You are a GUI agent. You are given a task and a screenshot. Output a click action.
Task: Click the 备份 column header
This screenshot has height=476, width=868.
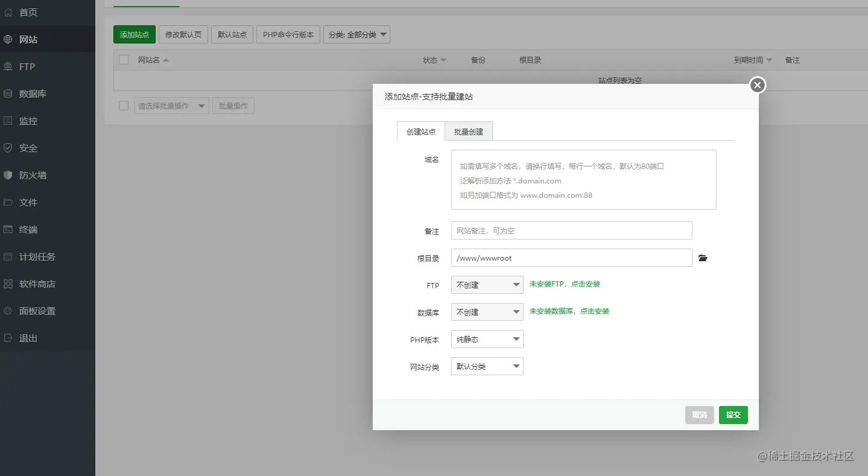[478, 60]
